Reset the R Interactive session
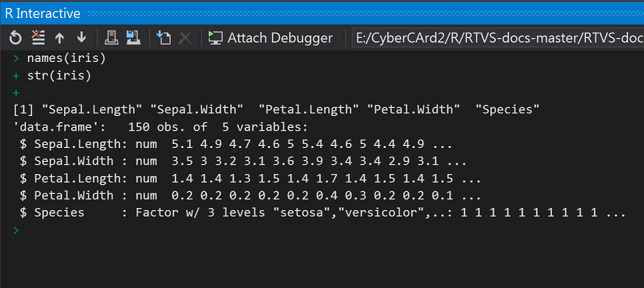 15,38
